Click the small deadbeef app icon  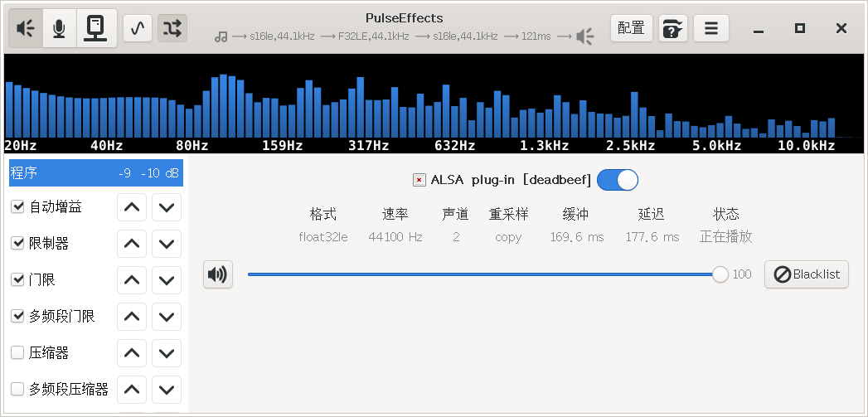point(419,180)
